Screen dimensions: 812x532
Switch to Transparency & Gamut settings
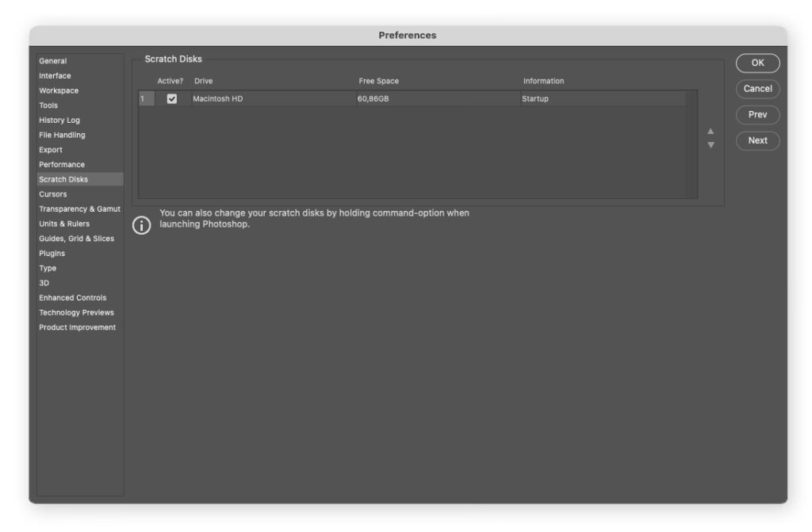(79, 209)
